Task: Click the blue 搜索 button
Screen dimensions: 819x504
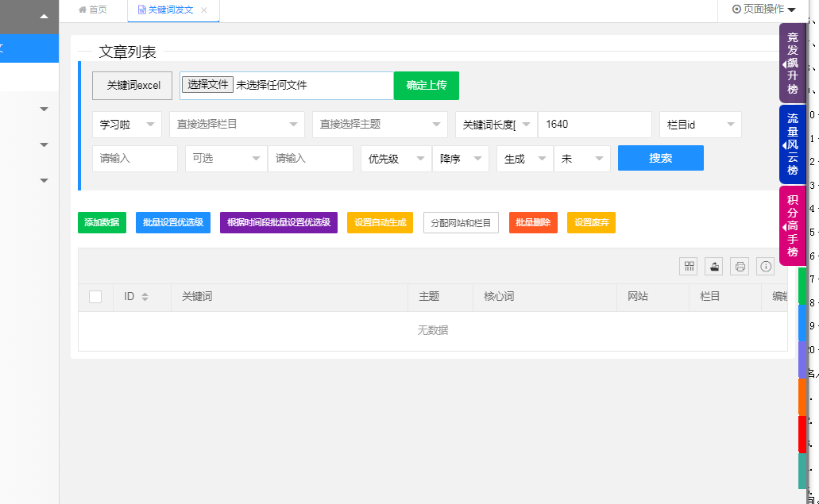Action: point(661,158)
